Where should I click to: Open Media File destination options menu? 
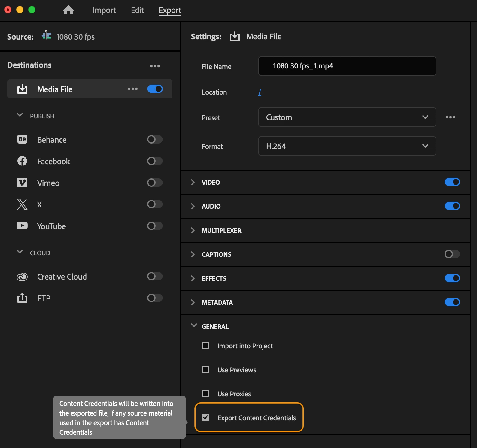coord(133,89)
